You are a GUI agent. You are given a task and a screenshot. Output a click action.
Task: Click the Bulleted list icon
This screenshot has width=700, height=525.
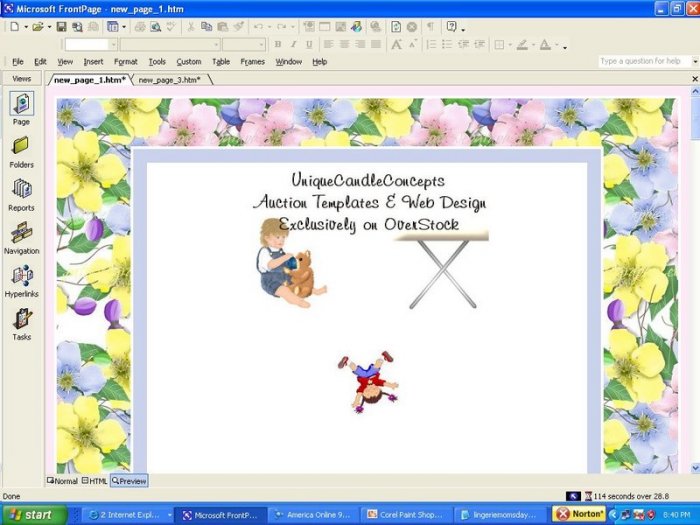[447, 44]
